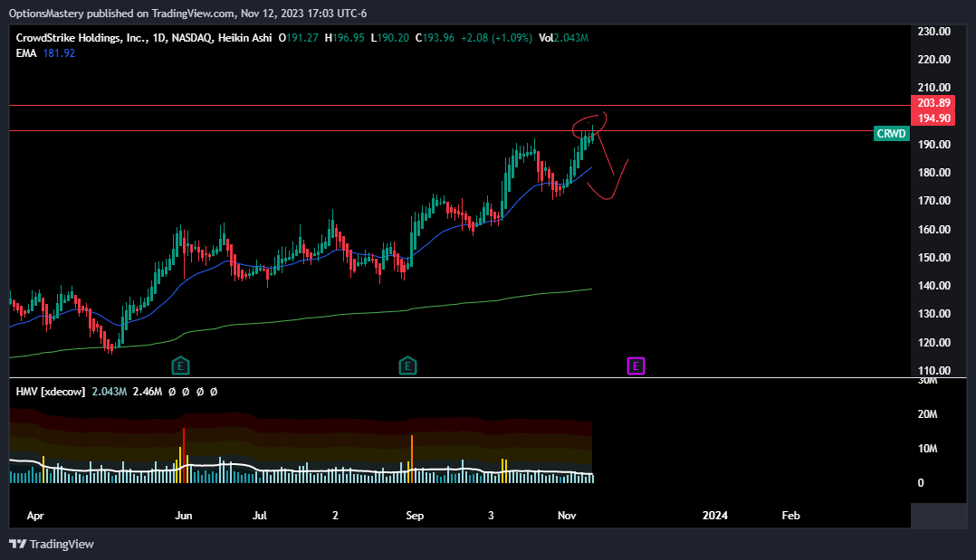Image resolution: width=976 pixels, height=560 pixels.
Task: Click the 20M volume axis label
Action: point(927,413)
